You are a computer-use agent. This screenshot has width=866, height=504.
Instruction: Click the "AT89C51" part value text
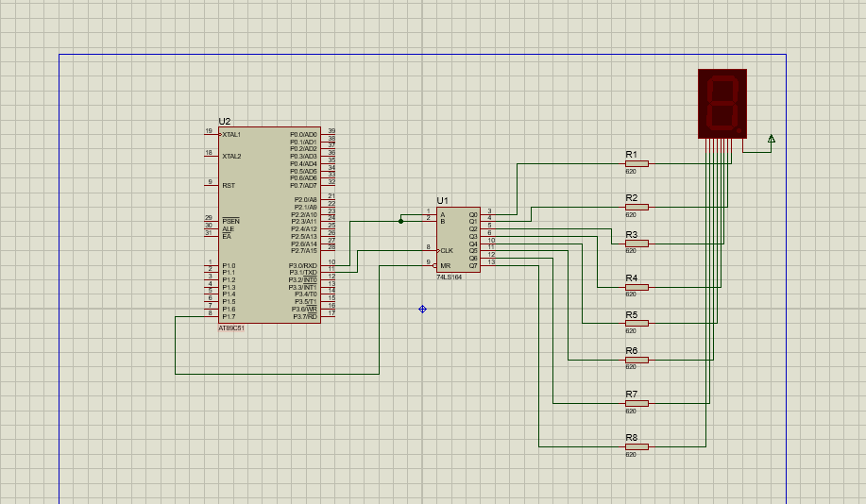pos(231,328)
